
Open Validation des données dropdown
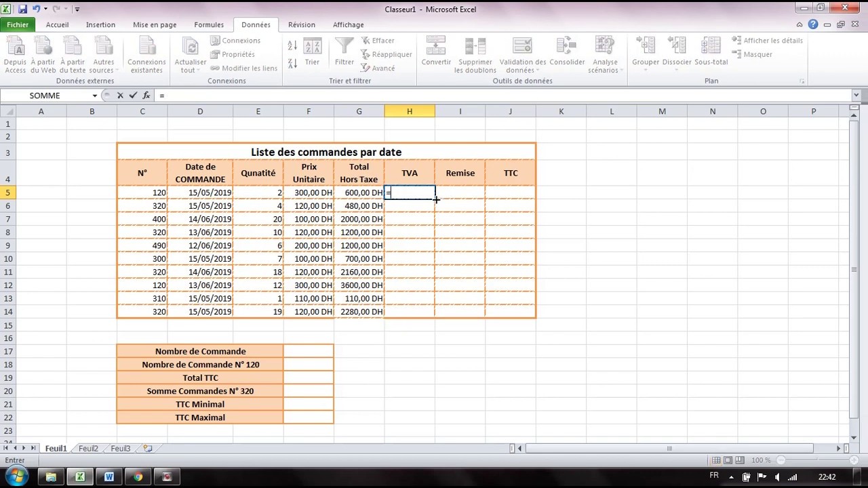[x=523, y=55]
